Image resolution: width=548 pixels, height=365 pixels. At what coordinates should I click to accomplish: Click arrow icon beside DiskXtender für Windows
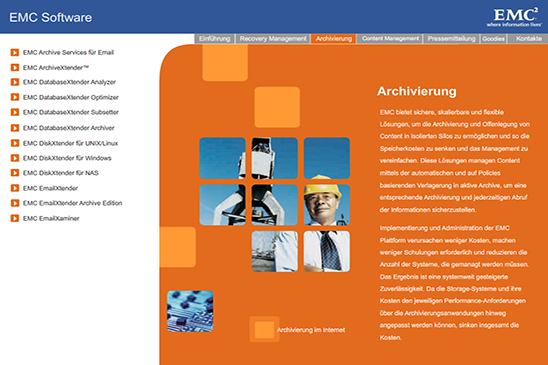(x=15, y=158)
